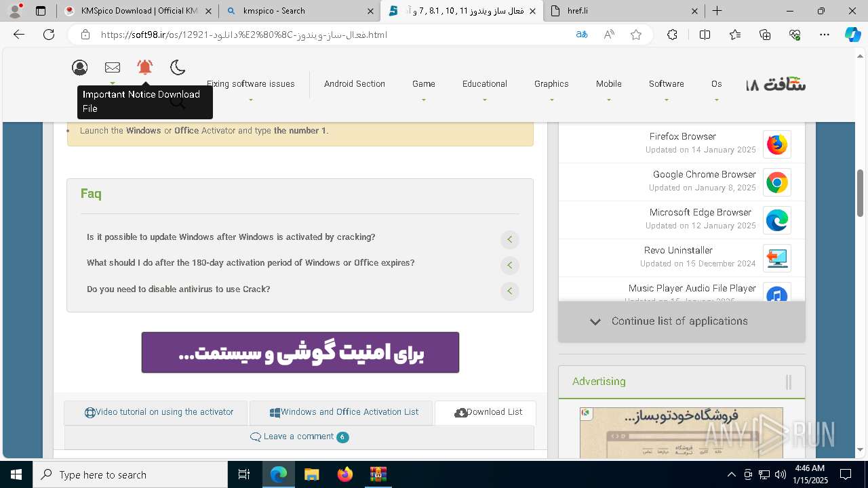
Task: Click the envelope messages icon
Action: pyautogui.click(x=113, y=67)
